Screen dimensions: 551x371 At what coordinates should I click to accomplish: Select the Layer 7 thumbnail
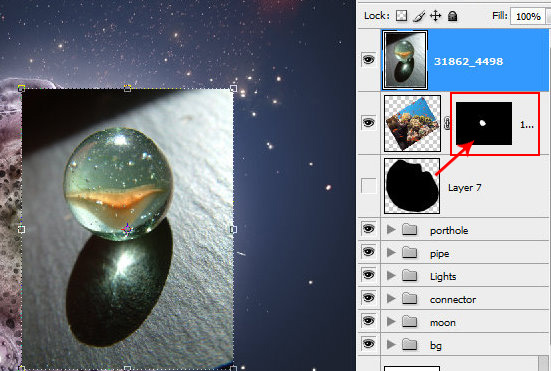tap(412, 186)
